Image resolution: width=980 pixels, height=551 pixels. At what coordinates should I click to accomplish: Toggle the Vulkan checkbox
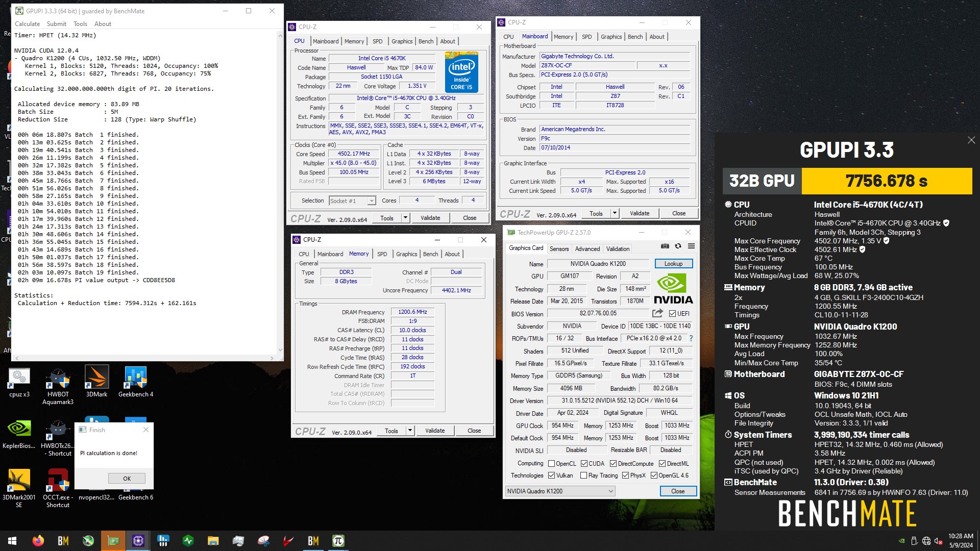click(551, 475)
